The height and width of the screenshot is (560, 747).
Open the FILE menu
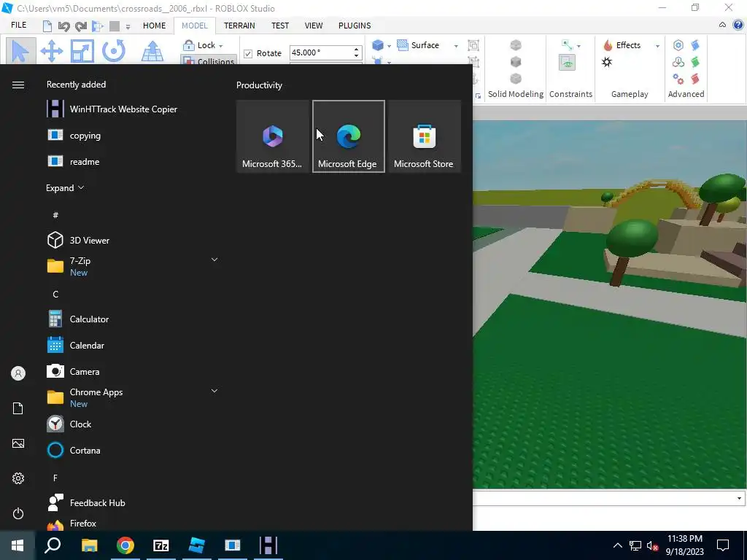pyautogui.click(x=19, y=26)
